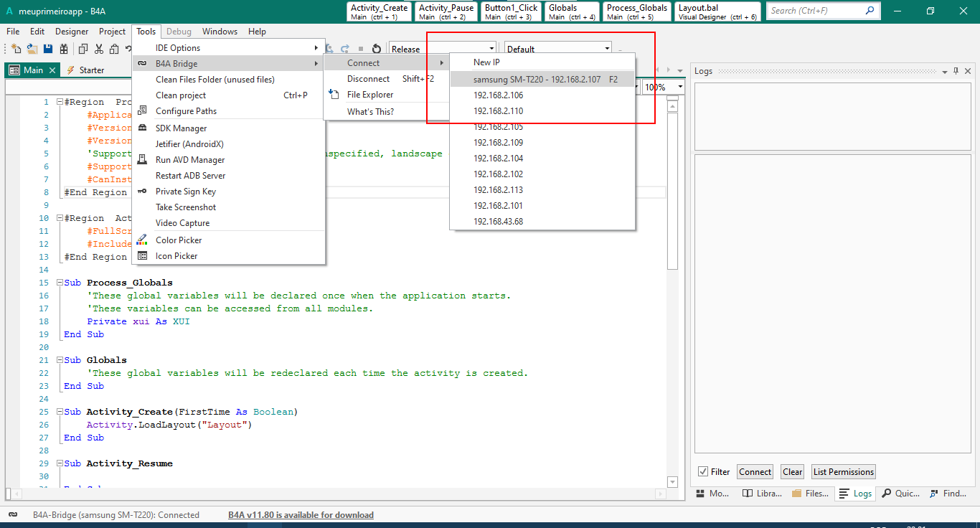Open the tab list dropdown arrow
The width and height of the screenshot is (980, 528).
click(x=679, y=70)
